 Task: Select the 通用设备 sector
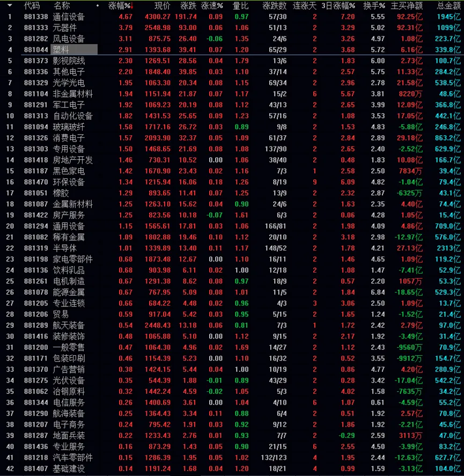click(69, 226)
